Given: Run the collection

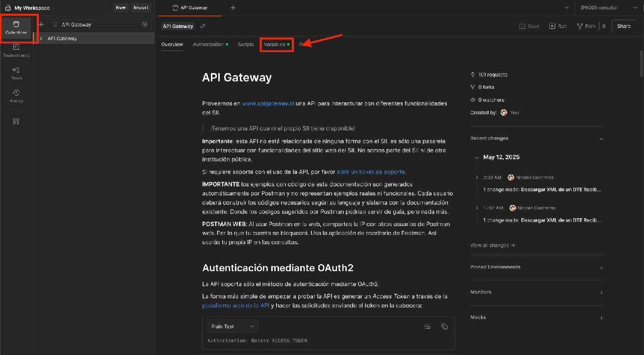Looking at the screenshot, I should [558, 26].
